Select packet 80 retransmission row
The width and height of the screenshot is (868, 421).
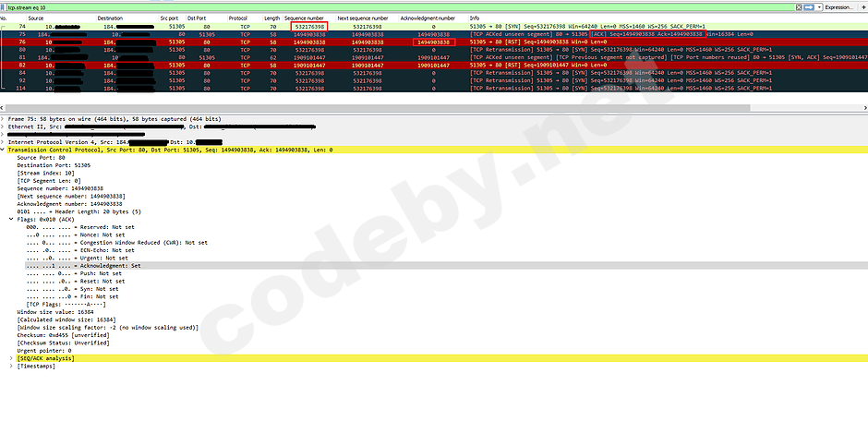434,50
